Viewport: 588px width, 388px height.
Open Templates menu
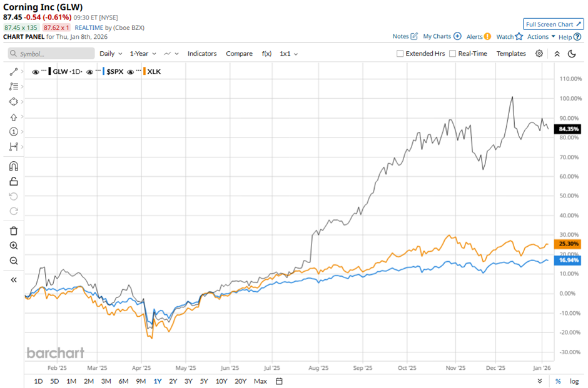tap(511, 54)
